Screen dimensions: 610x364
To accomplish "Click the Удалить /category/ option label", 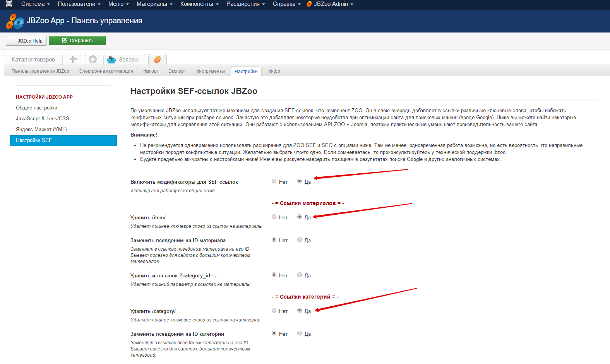I will tap(153, 311).
